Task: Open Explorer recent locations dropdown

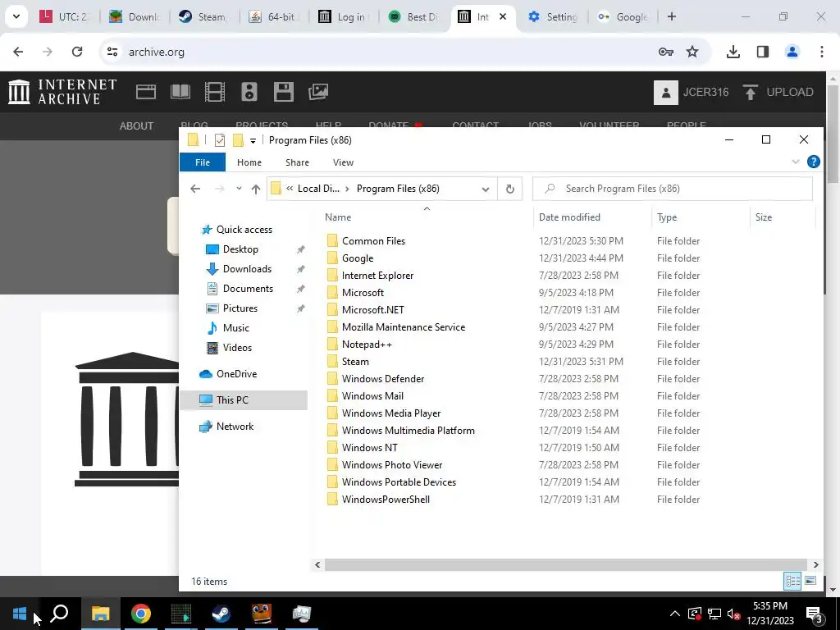Action: coord(239,189)
